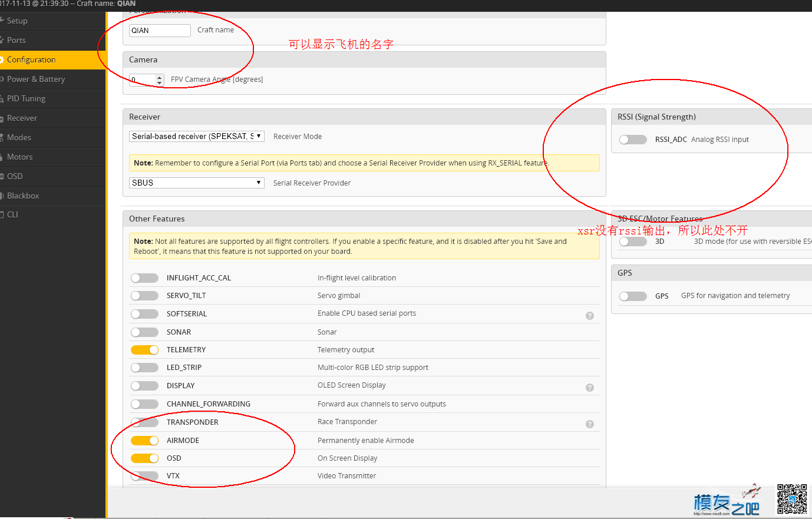Open the Motors tab
The image size is (812, 519).
pyautogui.click(x=52, y=157)
